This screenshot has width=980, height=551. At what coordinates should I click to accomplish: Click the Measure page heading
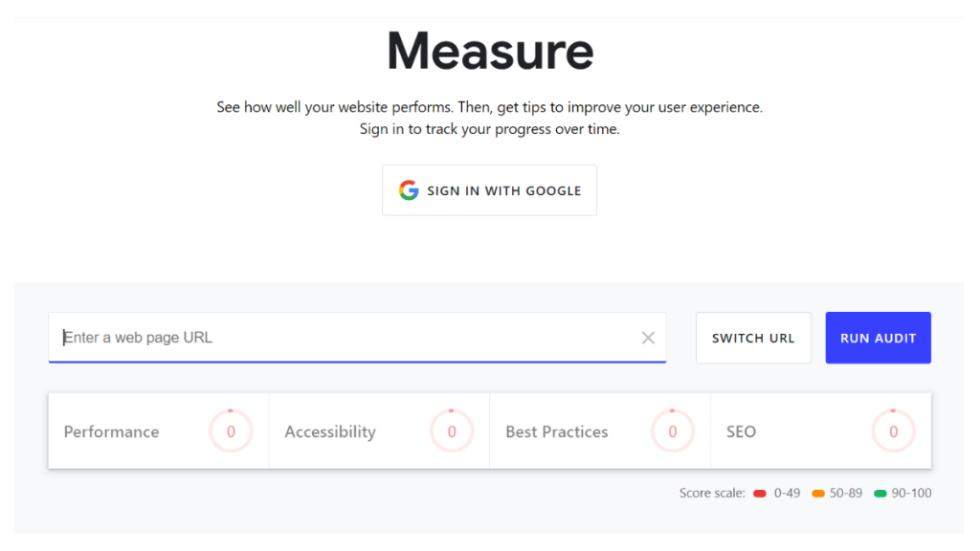(x=490, y=52)
